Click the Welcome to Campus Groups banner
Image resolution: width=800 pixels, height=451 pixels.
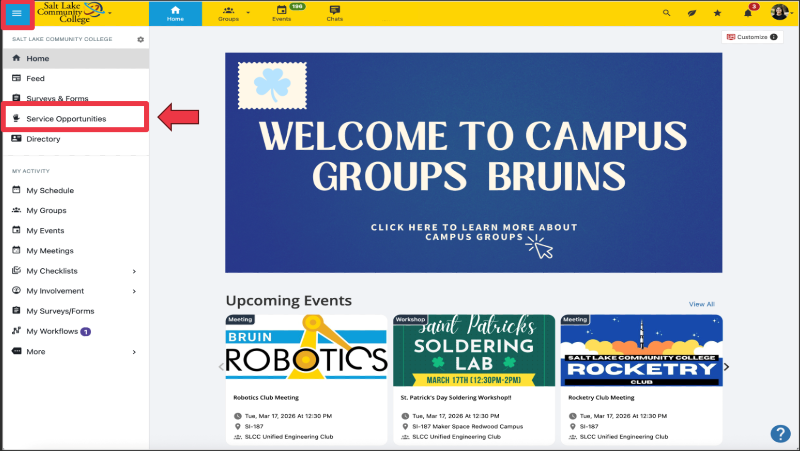pyautogui.click(x=473, y=162)
